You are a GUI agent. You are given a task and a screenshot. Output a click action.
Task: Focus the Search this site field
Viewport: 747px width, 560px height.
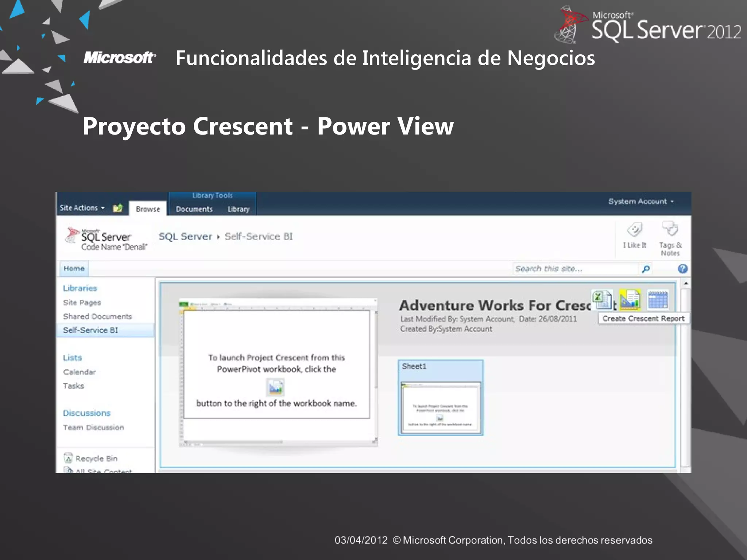576,269
